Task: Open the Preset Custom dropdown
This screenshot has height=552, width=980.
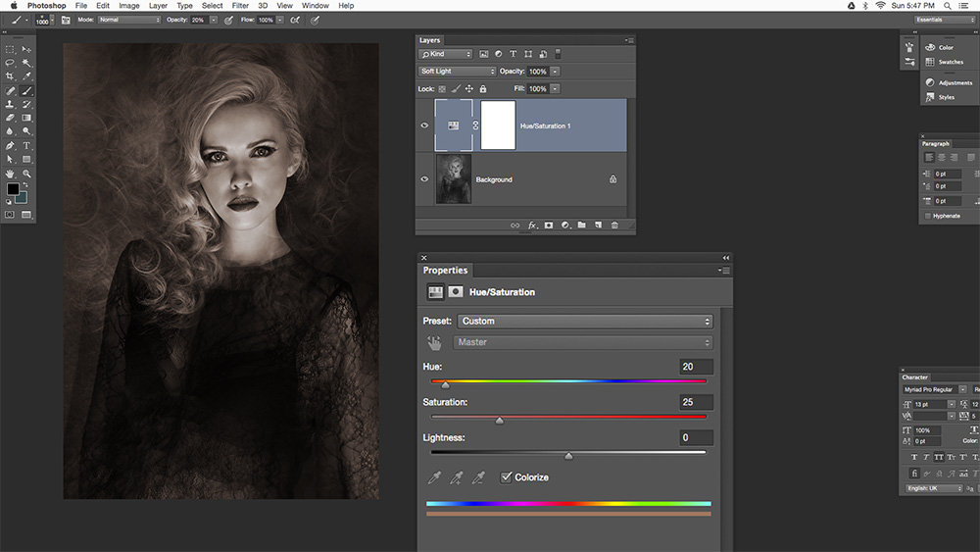Action: [x=585, y=322]
